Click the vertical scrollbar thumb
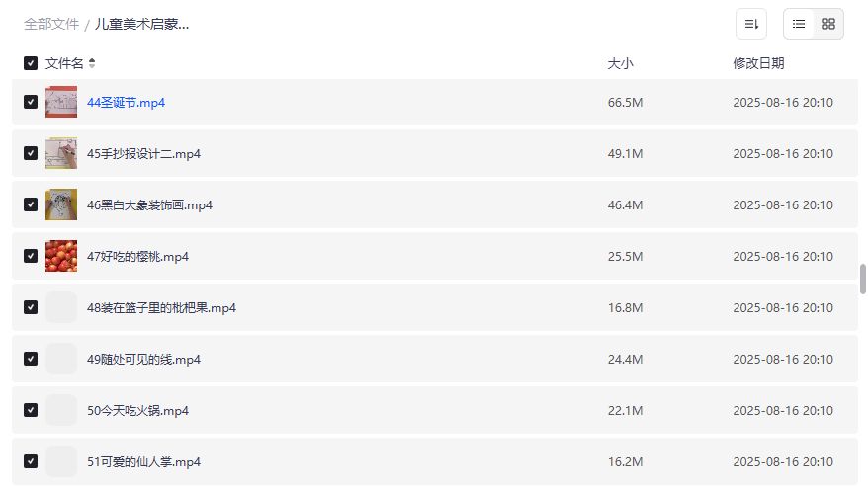Viewport: 868px width, 489px height. point(863,279)
